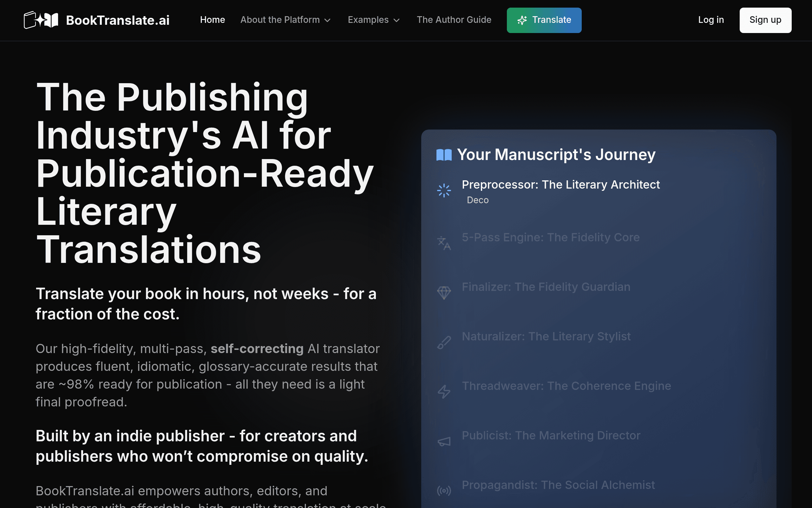
Task: Click the broadcast icon beside Propagandist step
Action: [444, 491]
